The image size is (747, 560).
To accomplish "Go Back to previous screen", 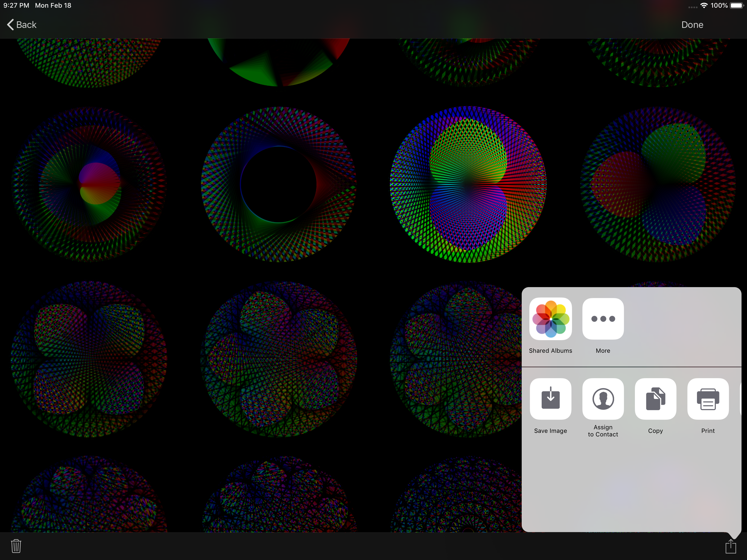I will click(x=22, y=25).
